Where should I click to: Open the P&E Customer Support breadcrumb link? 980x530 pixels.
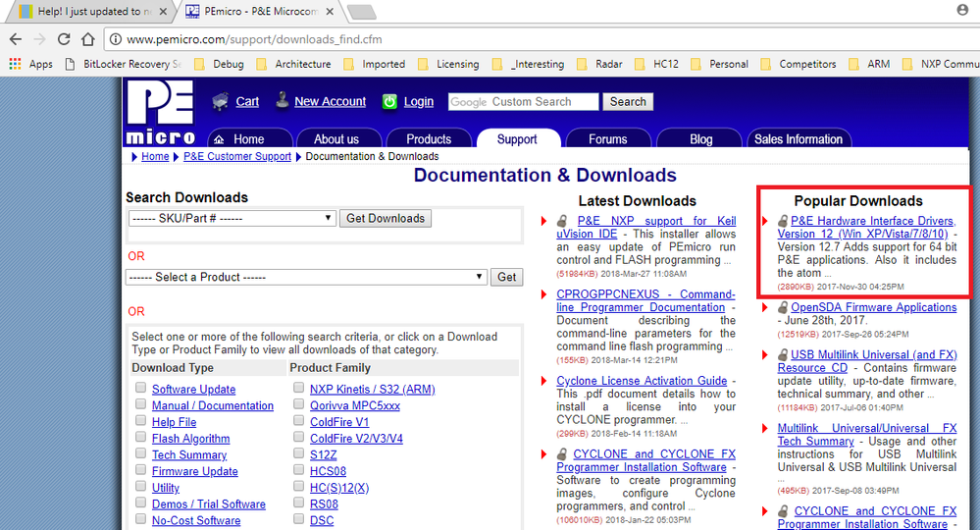237,156
